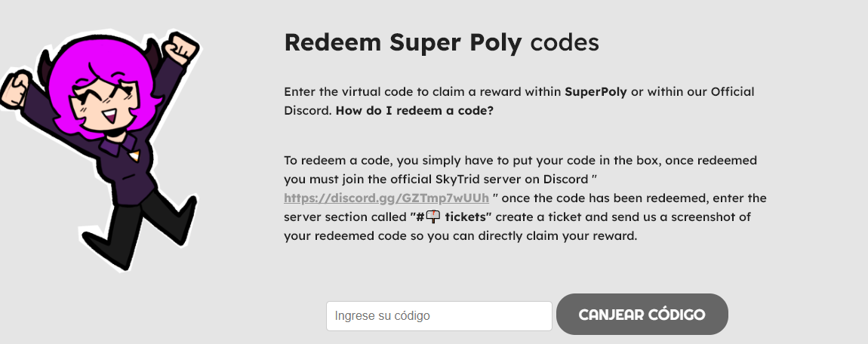
Task: Click the CANJEAR CÓDIGO button
Action: click(x=642, y=314)
